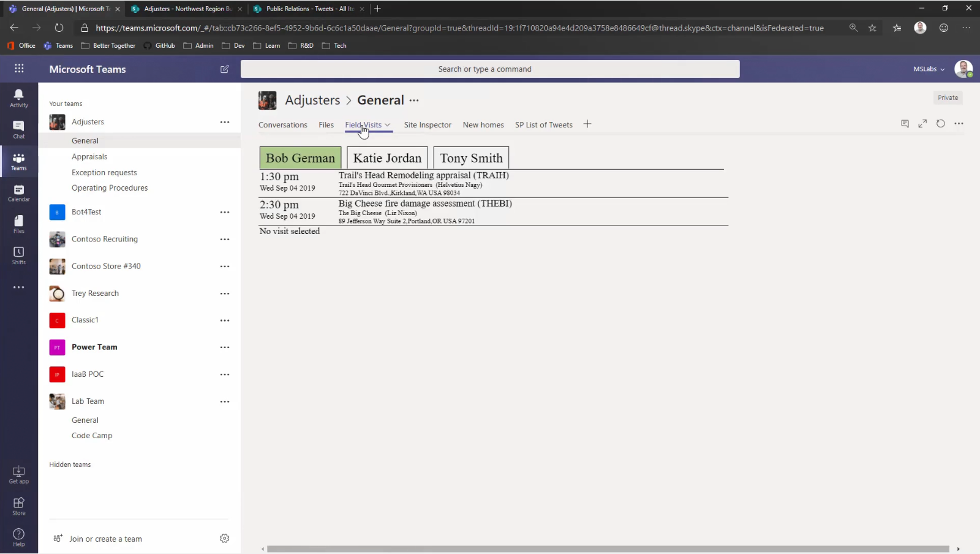
Task: Open the browser zoom magnifier icon
Action: [x=853, y=28]
